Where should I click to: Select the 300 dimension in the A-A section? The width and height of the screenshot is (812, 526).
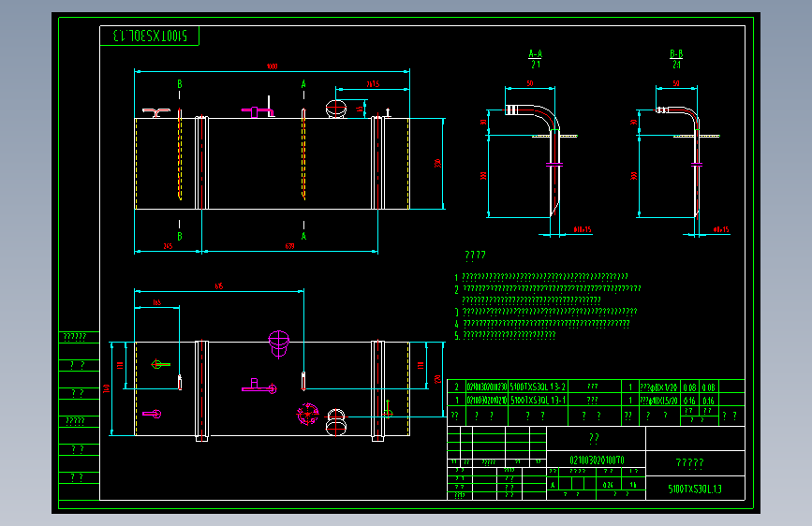483,176
